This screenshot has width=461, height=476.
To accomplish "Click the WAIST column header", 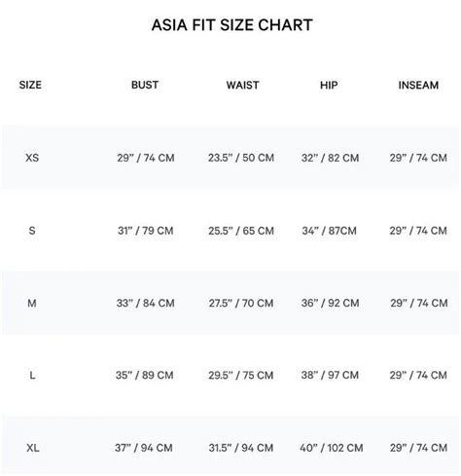I will coord(242,85).
